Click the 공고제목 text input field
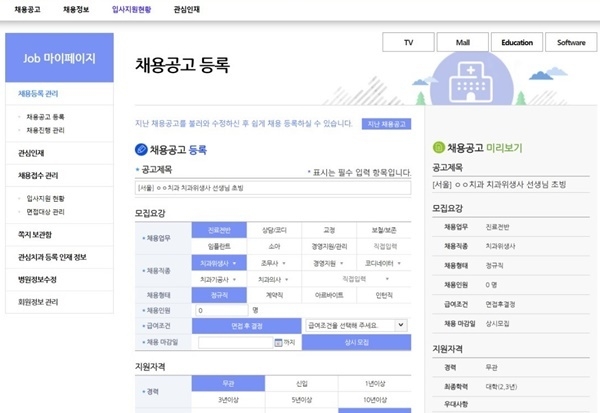Screen dimensions: 600x413 point(272,186)
